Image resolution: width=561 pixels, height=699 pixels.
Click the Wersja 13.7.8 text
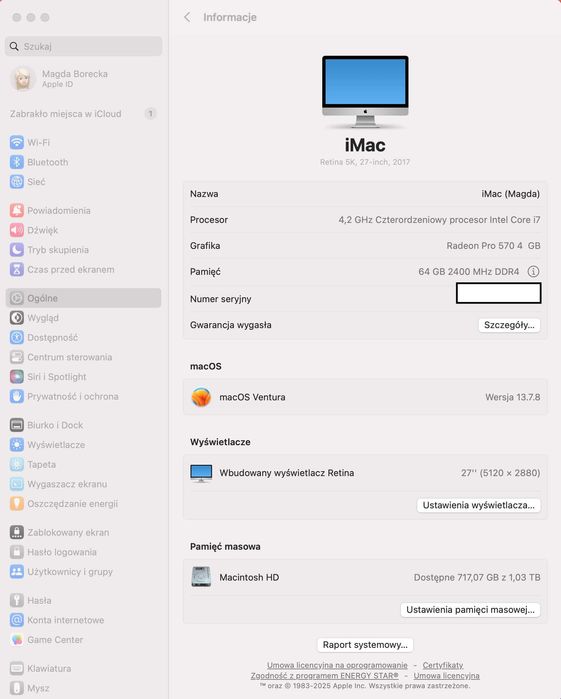[x=512, y=397]
